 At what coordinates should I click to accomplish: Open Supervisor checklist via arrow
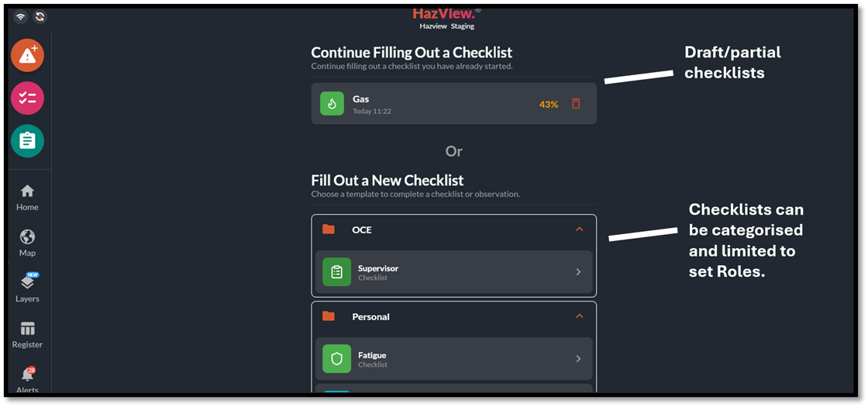pyautogui.click(x=578, y=272)
